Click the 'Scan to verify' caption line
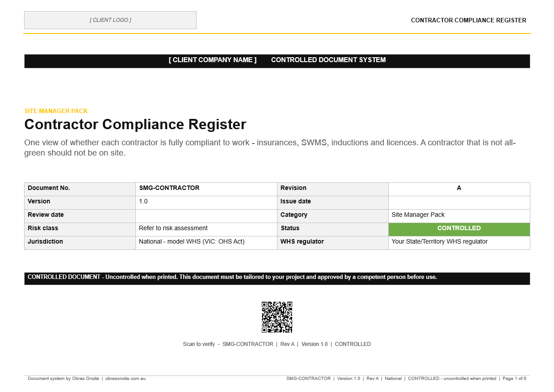 coord(277,344)
